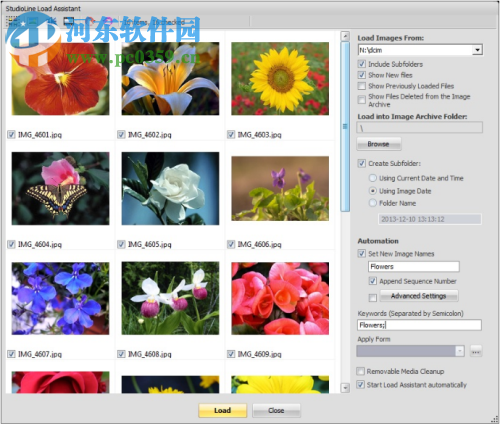Click the subfolder date field 2013-12-10
The width and height of the screenshot is (500, 426).
(x=430, y=219)
